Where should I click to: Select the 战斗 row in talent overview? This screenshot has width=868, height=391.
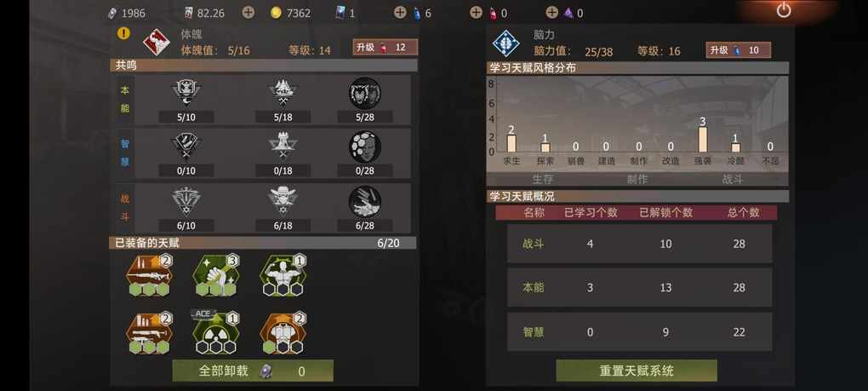click(x=639, y=244)
